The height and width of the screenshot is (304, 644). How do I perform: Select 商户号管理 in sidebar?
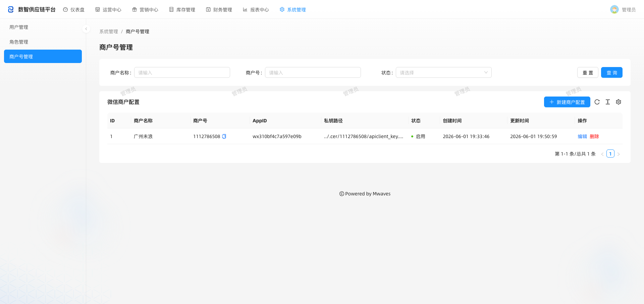coord(43,56)
